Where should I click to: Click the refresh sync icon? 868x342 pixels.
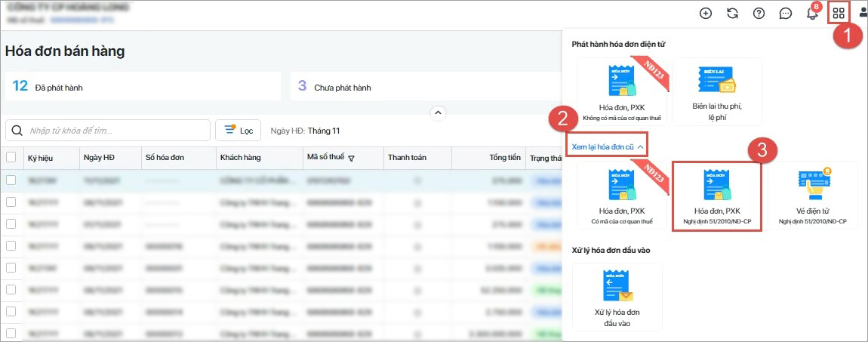732,14
